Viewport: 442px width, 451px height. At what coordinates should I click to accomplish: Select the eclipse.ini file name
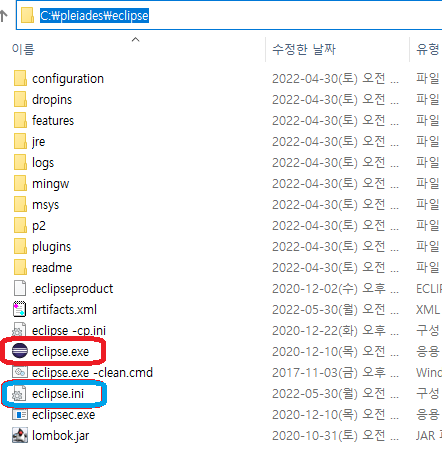[x=58, y=394]
